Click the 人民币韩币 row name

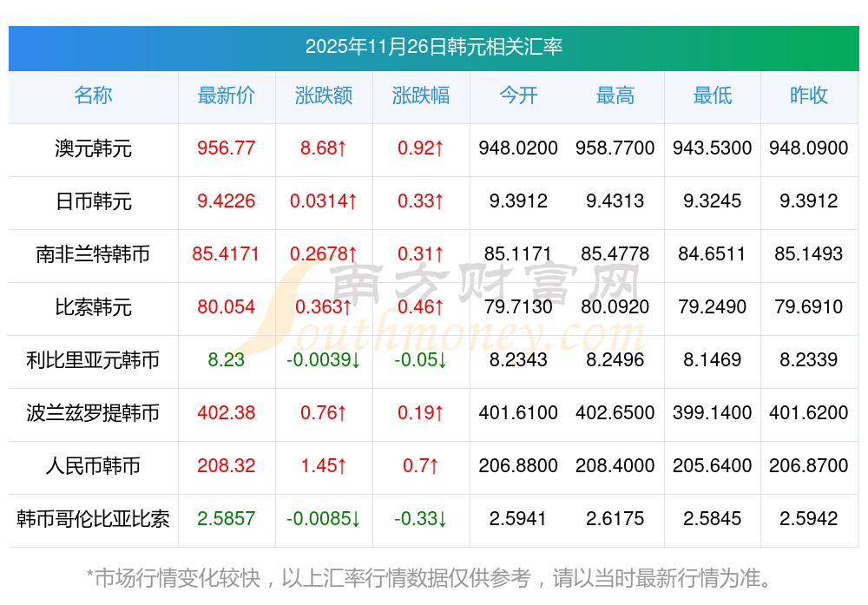pyautogui.click(x=93, y=466)
